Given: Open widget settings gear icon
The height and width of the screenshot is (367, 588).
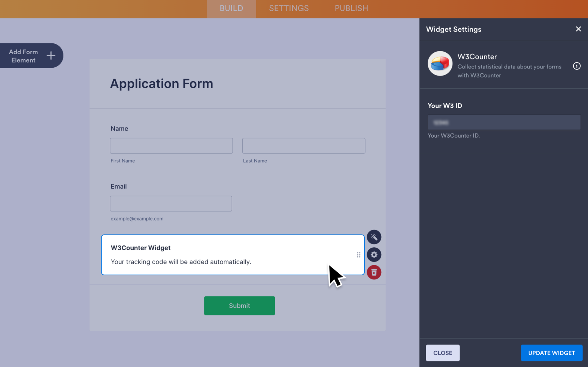Looking at the screenshot, I should [x=374, y=255].
